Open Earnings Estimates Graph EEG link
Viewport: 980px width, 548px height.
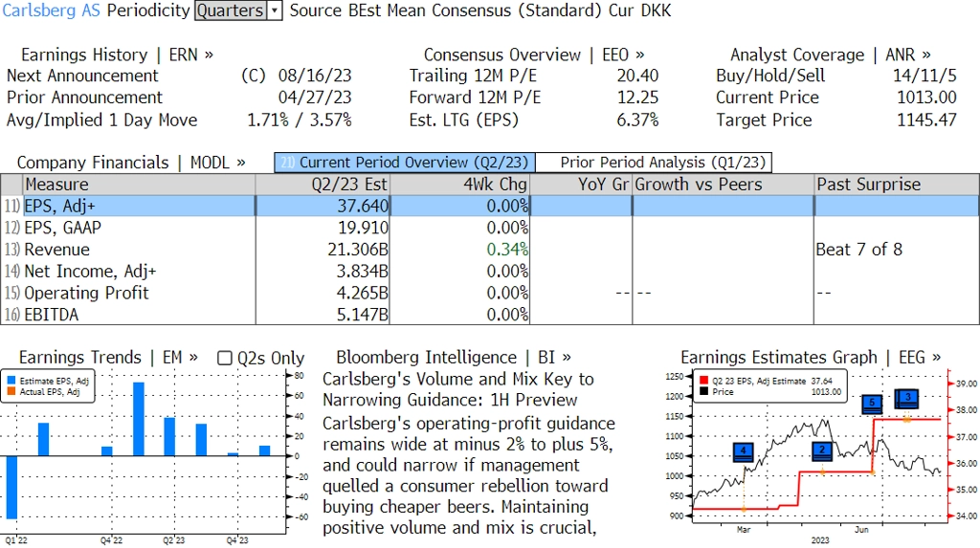click(x=810, y=358)
